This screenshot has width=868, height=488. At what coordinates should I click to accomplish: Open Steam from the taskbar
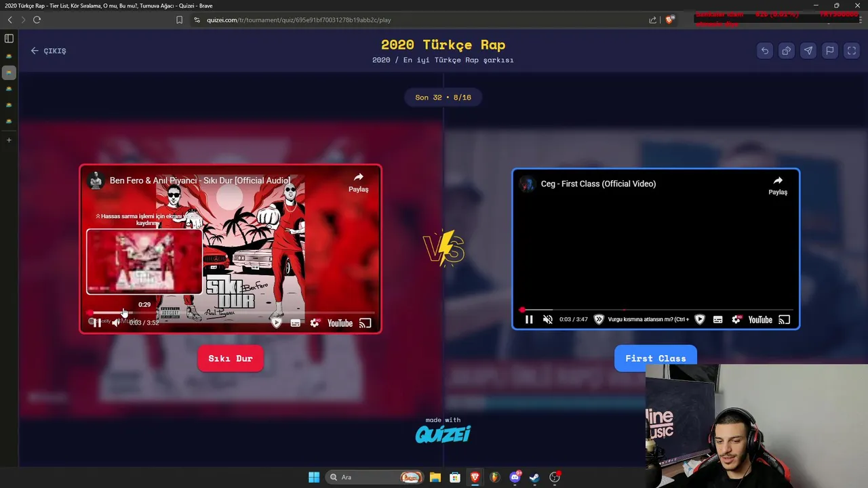point(534,477)
